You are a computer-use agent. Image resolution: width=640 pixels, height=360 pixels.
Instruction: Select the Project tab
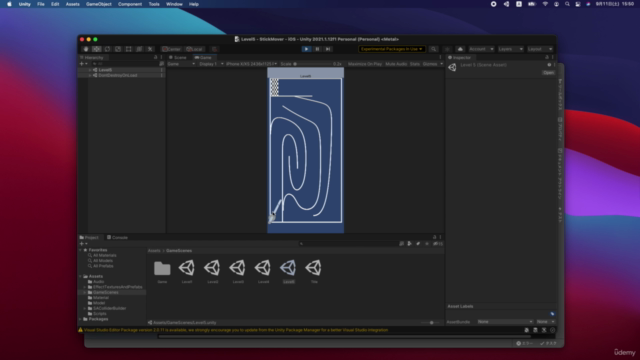pyautogui.click(x=89, y=237)
